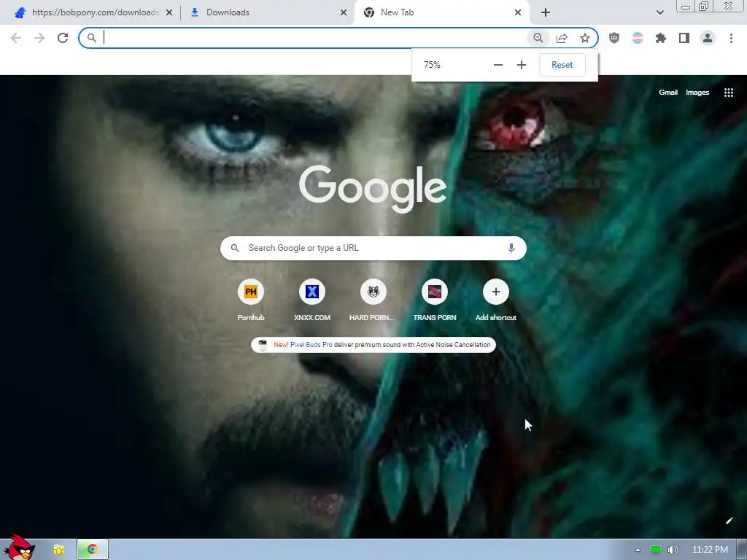Open the Google apps grid
Viewport: 747px width, 560px height.
point(729,93)
